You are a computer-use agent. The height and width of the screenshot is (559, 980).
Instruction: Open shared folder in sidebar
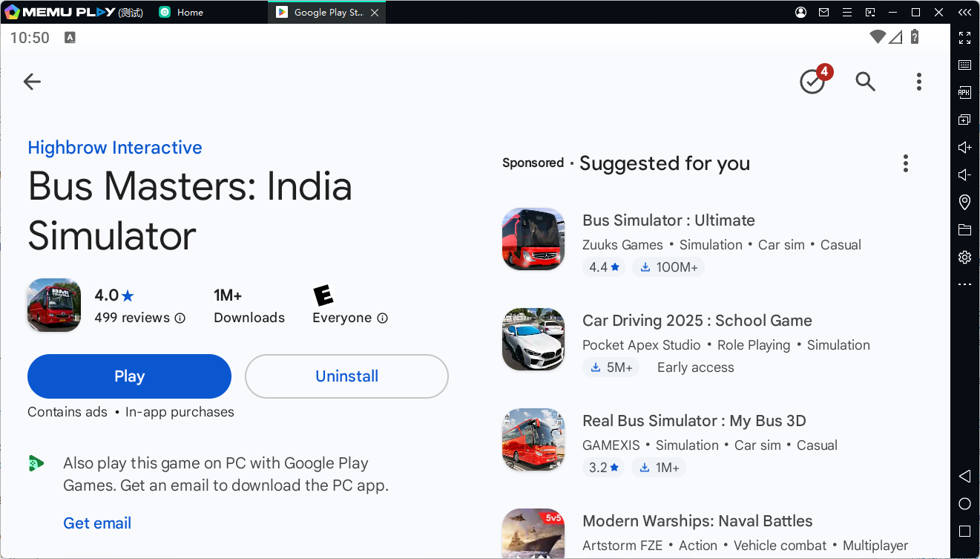click(x=964, y=230)
